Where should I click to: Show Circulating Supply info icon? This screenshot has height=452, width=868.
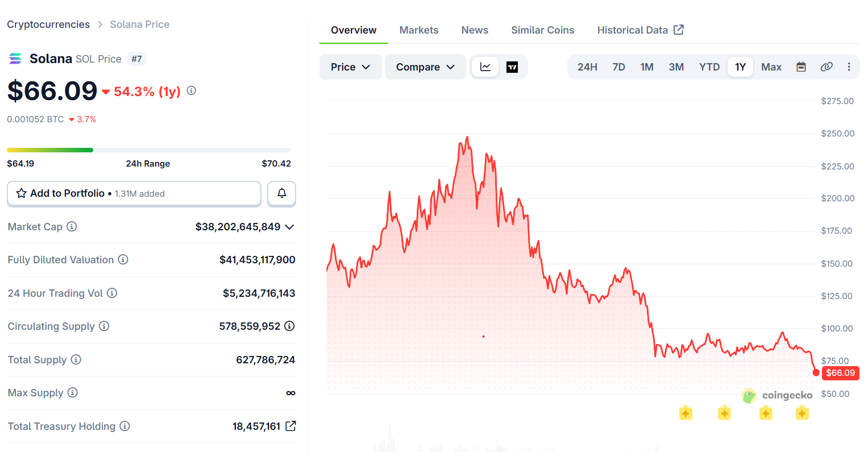pyautogui.click(x=104, y=326)
